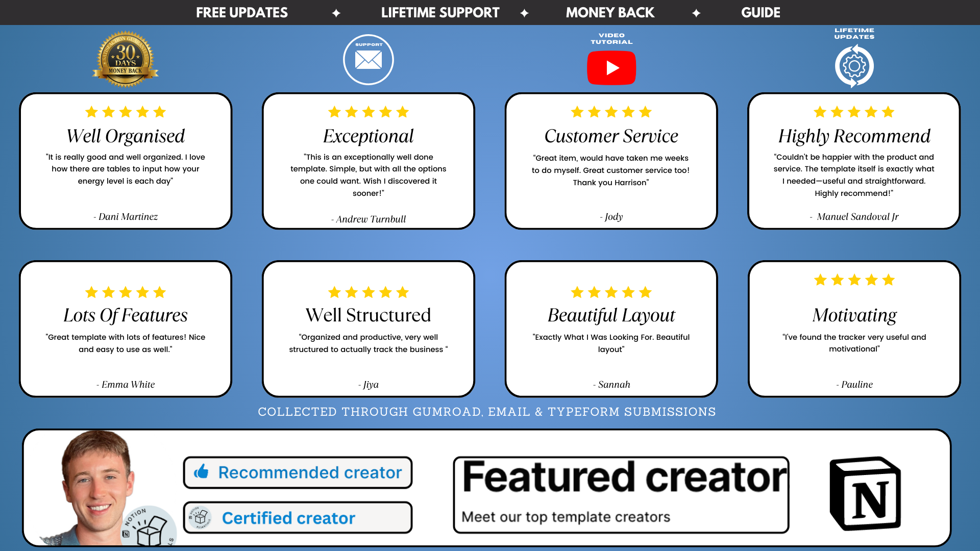
Task: Click the small certified creator badge icon
Action: pyautogui.click(x=200, y=518)
